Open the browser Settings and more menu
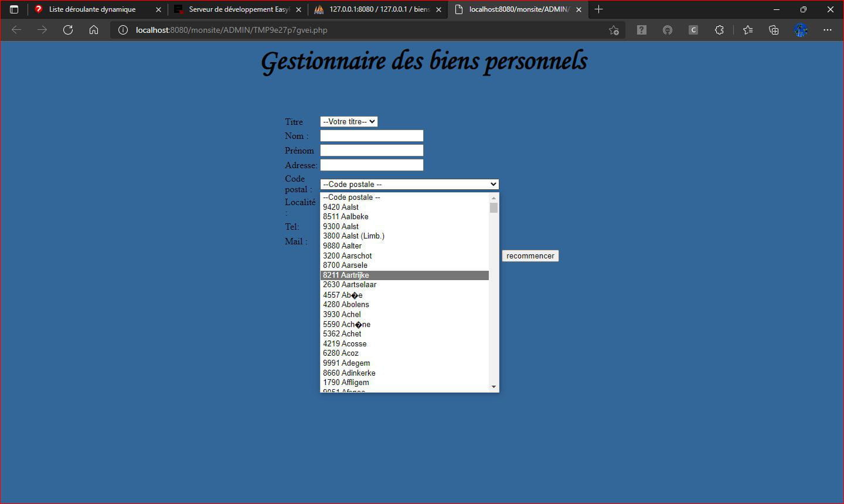Screen dimensions: 844x504 pyautogui.click(x=828, y=30)
